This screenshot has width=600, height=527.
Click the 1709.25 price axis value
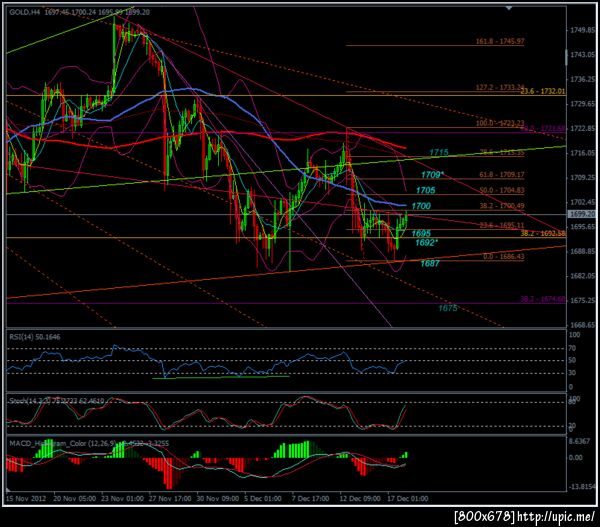583,178
